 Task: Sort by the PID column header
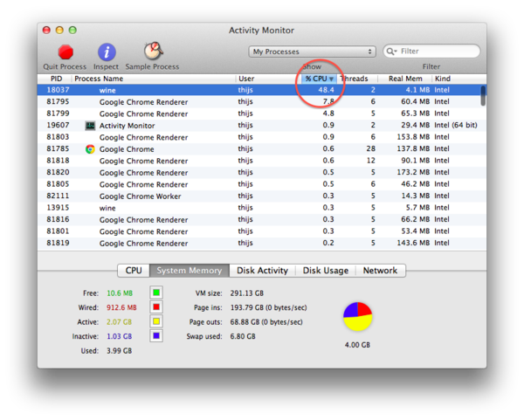pos(56,79)
